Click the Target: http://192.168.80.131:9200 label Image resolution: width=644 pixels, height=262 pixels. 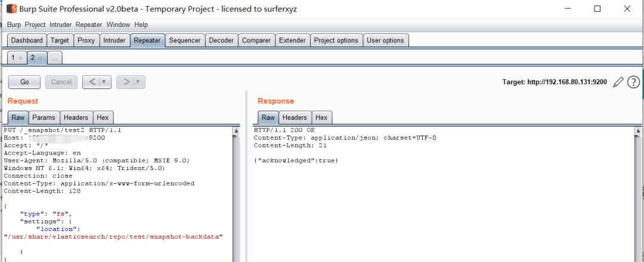point(555,82)
